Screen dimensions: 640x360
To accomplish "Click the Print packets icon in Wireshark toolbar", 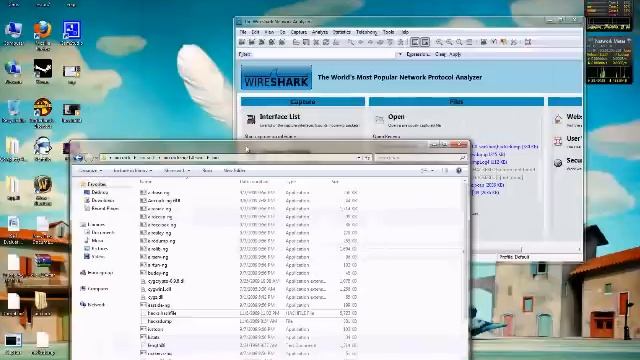I will 336,42.
